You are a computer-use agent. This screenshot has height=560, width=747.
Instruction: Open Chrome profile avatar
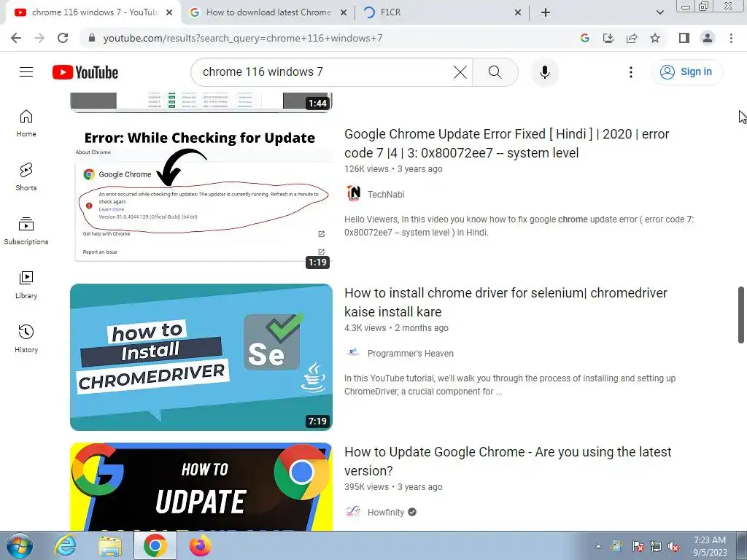point(708,38)
